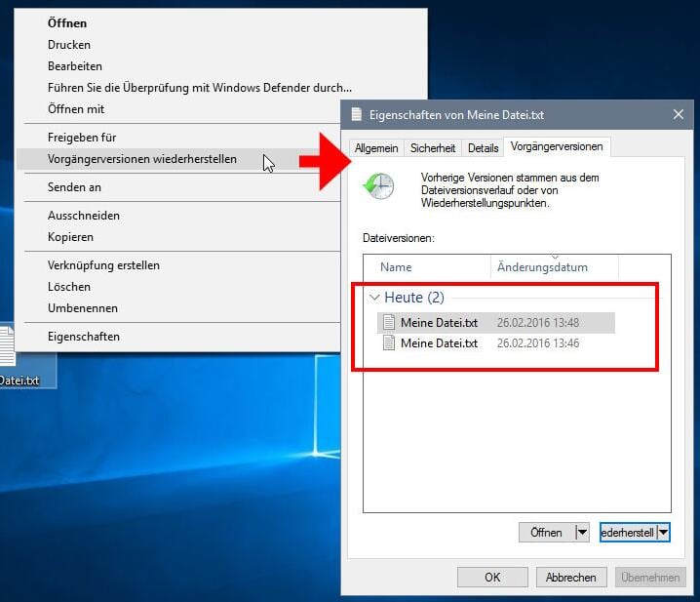
Task: Switch to the Details tab
Action: point(483,148)
